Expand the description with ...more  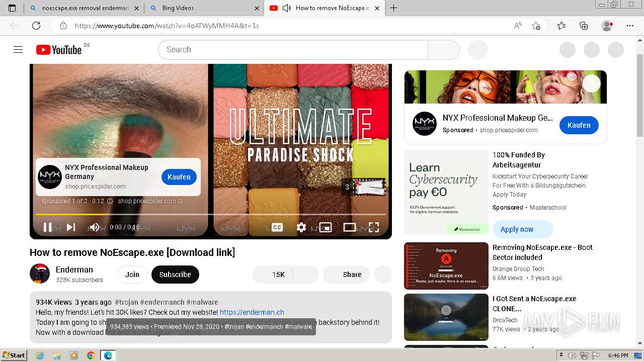pos(190,332)
